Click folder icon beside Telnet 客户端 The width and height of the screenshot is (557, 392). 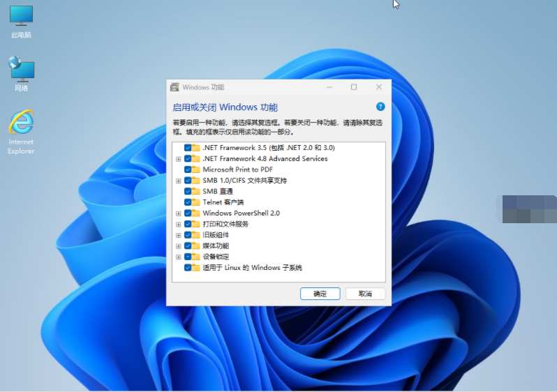pyautogui.click(x=195, y=202)
